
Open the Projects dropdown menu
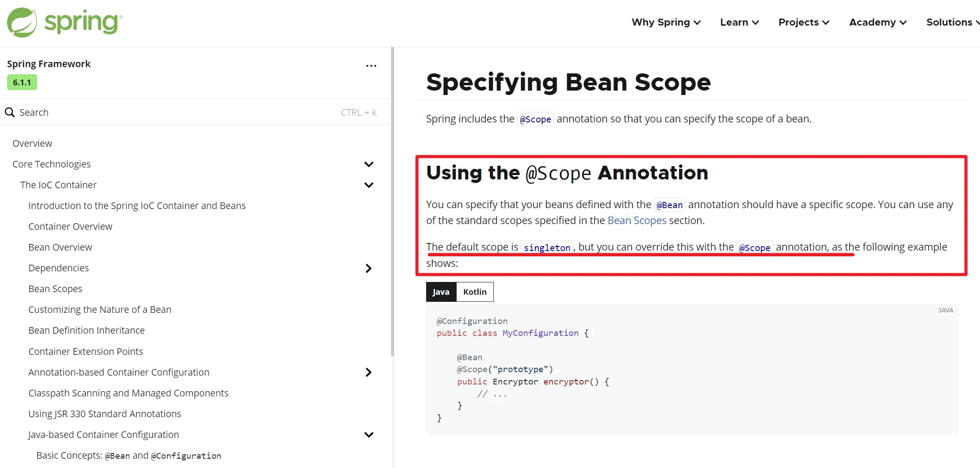tap(803, 23)
